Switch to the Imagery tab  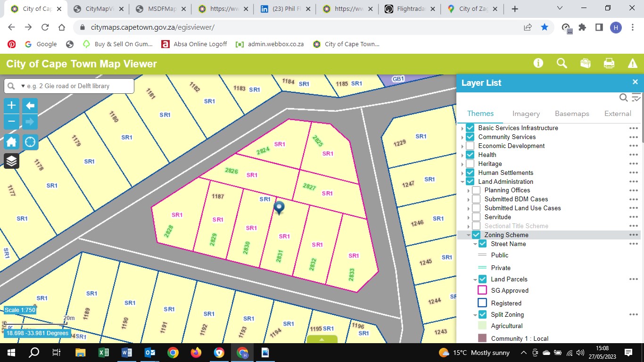coord(526,114)
